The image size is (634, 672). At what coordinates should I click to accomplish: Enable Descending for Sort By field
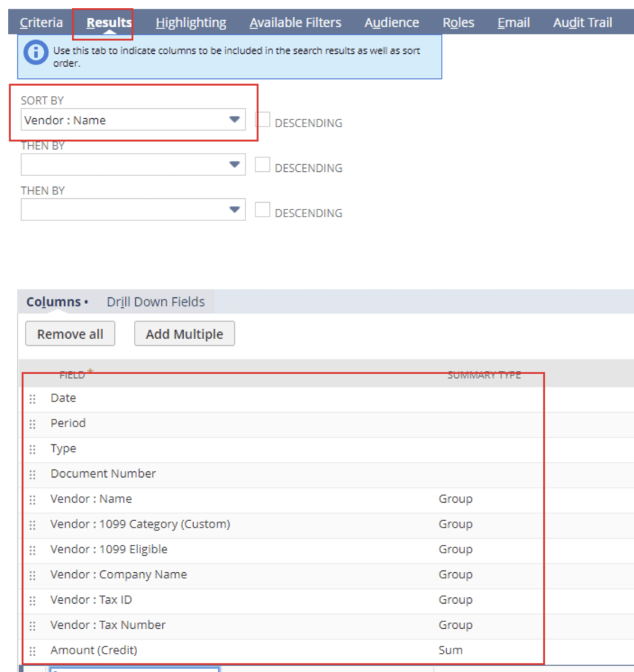[263, 120]
